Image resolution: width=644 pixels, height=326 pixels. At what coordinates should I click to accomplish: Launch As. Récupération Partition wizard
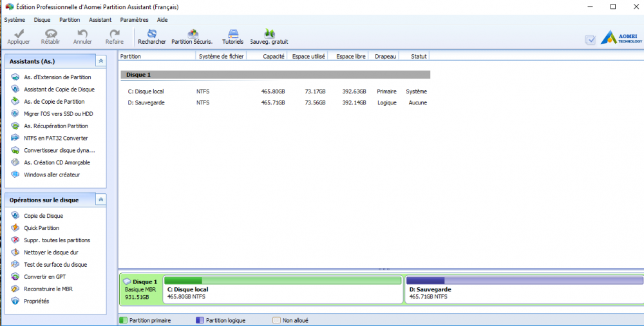(x=56, y=126)
